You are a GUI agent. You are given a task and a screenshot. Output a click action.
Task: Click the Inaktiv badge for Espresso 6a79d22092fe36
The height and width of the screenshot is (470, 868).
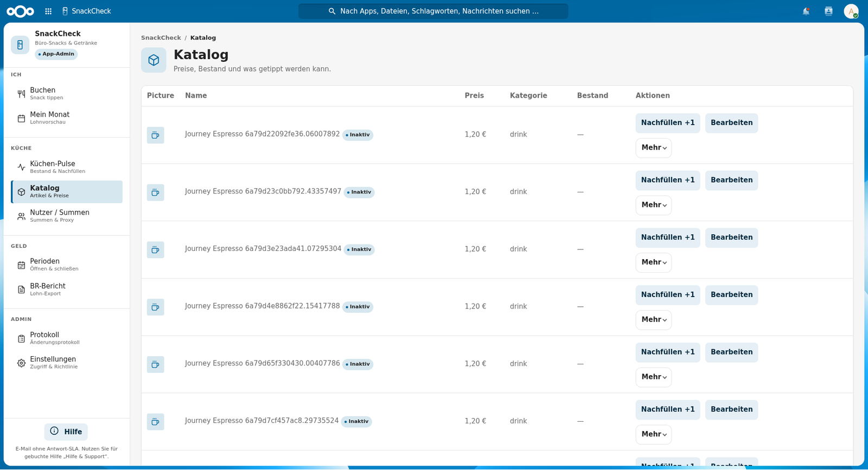(x=358, y=135)
